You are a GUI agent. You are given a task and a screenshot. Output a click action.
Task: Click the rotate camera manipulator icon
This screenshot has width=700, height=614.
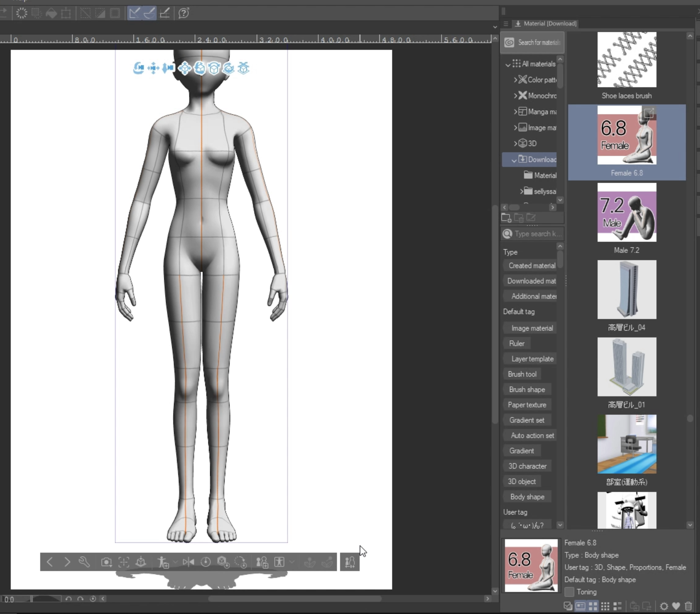[x=138, y=68]
